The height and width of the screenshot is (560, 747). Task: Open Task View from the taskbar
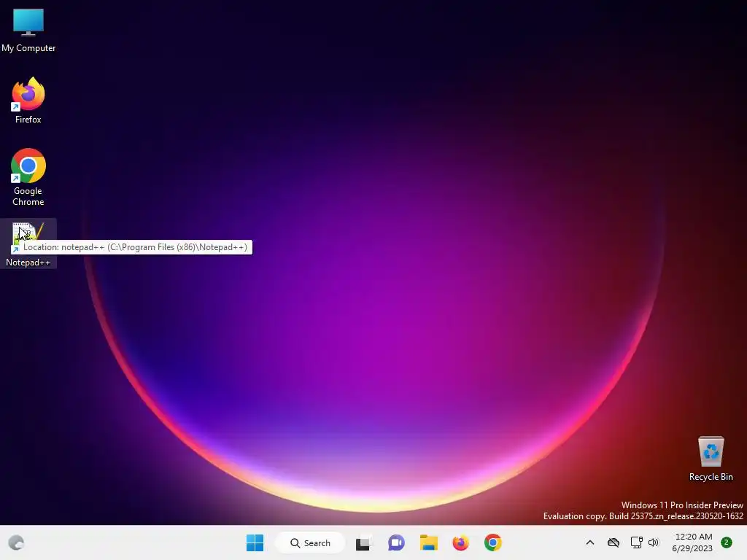point(363,542)
